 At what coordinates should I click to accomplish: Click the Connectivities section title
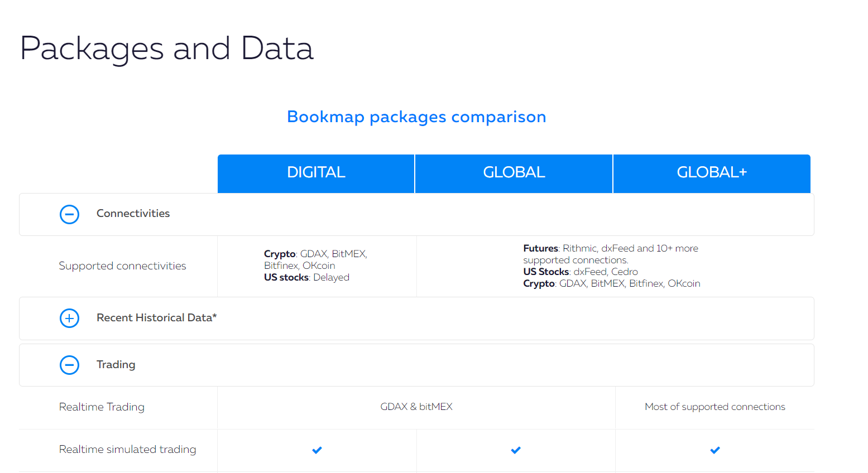(x=133, y=214)
